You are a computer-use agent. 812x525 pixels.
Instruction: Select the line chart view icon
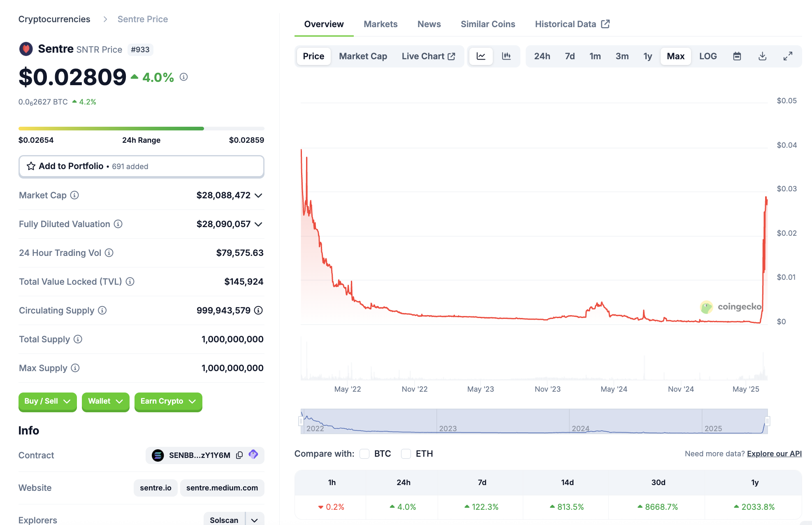(x=481, y=56)
